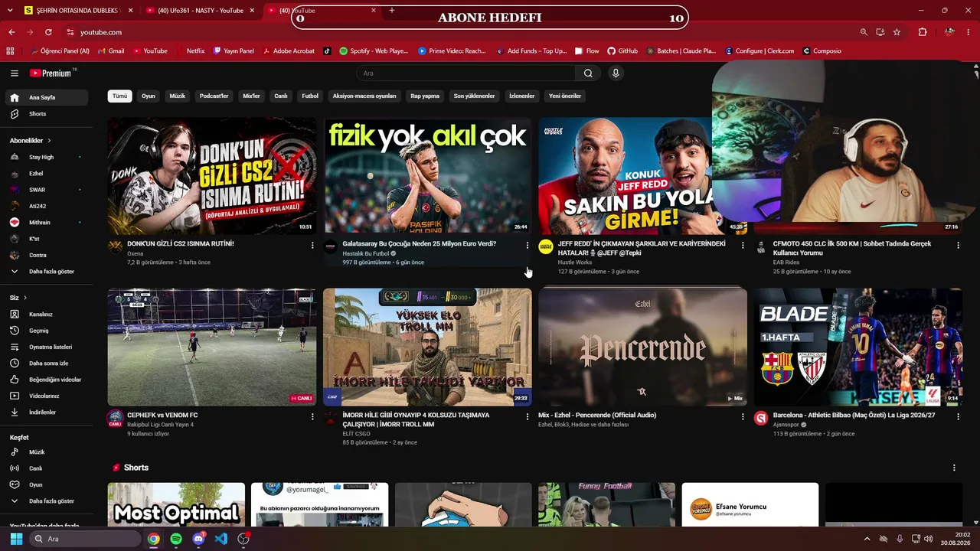Open options menu for DONK'UN GİZLİ CS2 video

[x=312, y=246]
